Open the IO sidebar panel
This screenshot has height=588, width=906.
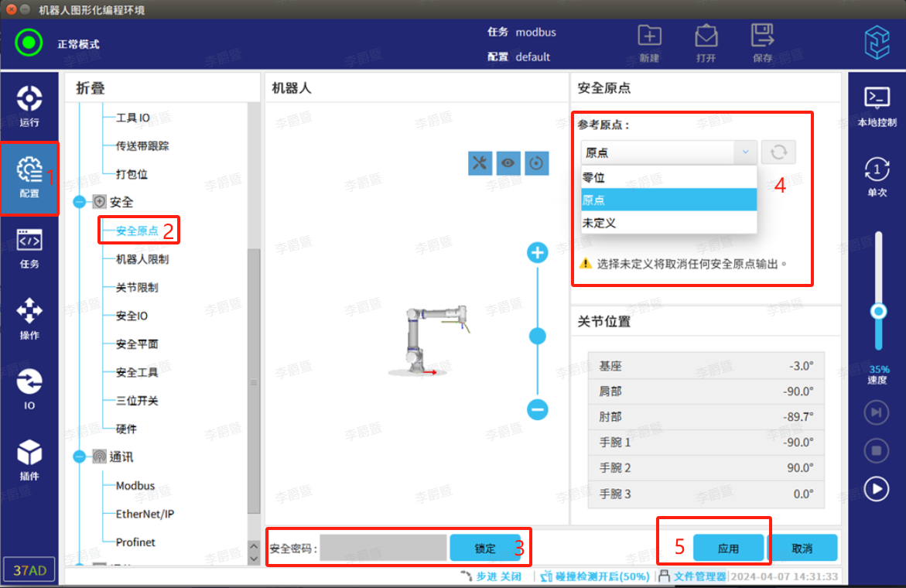(x=29, y=388)
